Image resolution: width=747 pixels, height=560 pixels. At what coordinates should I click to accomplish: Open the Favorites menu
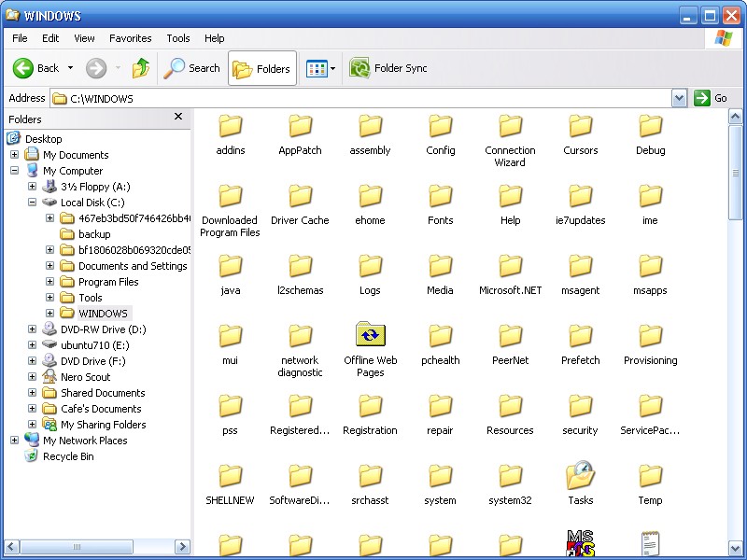[x=131, y=38]
